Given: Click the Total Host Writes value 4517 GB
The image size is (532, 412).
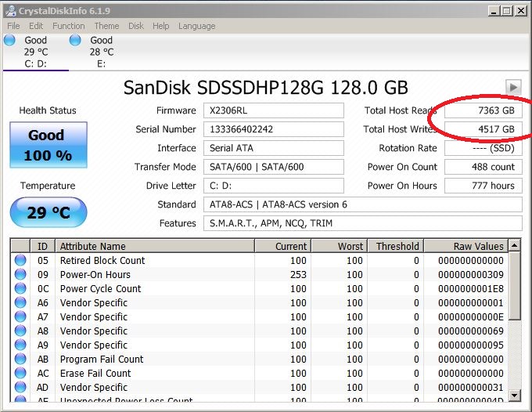Looking at the screenshot, I should point(483,129).
